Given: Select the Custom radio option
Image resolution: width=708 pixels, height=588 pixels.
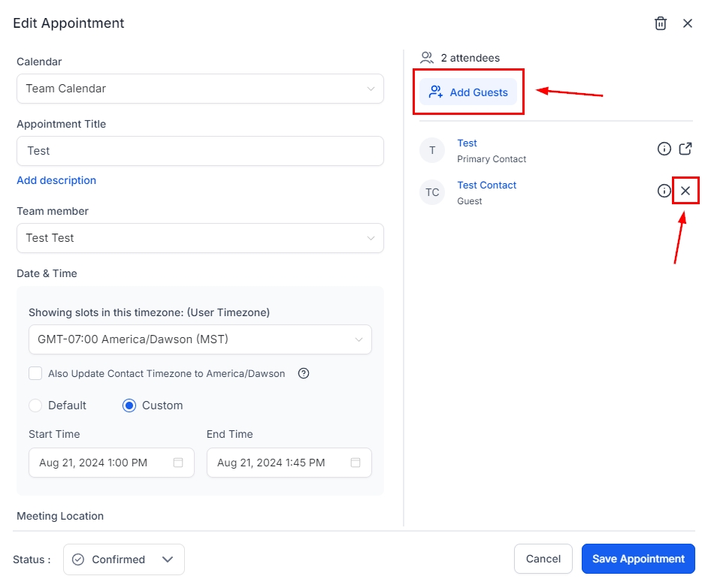Looking at the screenshot, I should pyautogui.click(x=129, y=406).
